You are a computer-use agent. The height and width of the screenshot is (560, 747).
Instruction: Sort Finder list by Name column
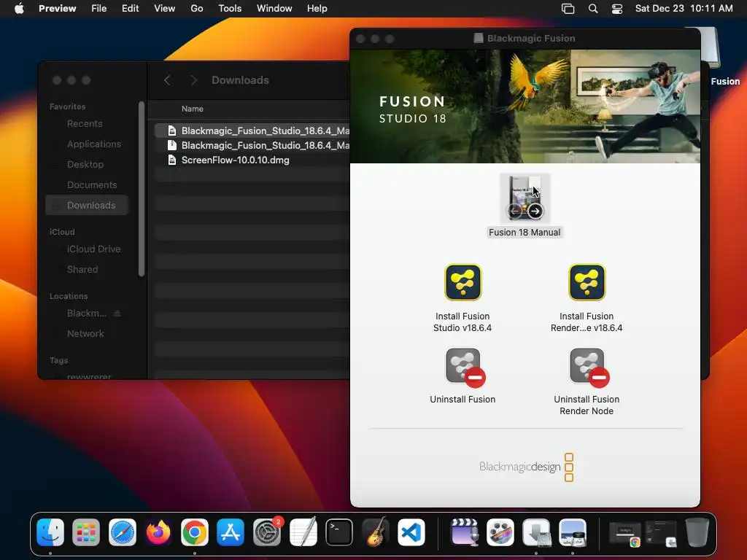click(x=193, y=109)
